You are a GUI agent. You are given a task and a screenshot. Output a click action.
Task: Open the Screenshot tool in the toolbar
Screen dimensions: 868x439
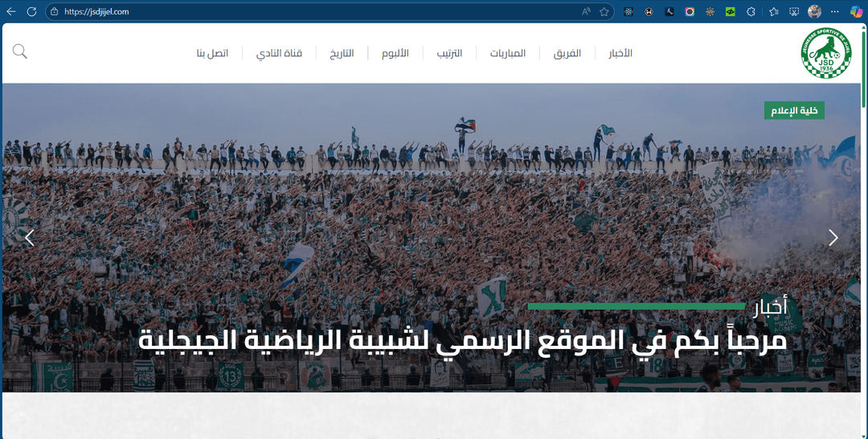point(794,12)
